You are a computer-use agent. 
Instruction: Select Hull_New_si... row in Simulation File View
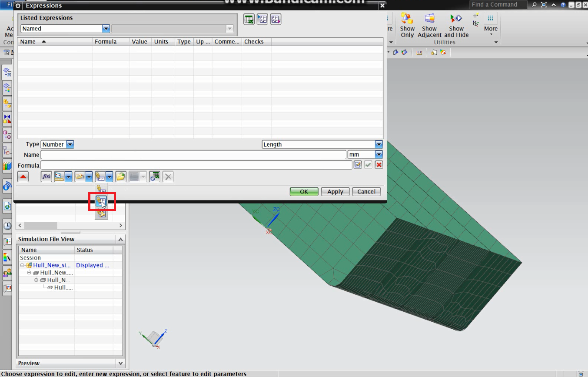click(x=70, y=265)
